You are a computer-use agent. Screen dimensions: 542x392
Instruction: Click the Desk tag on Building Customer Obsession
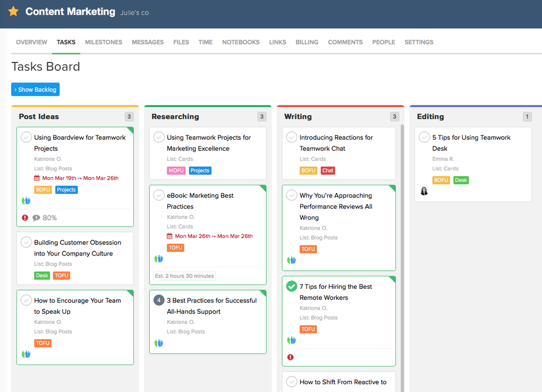[x=42, y=275]
